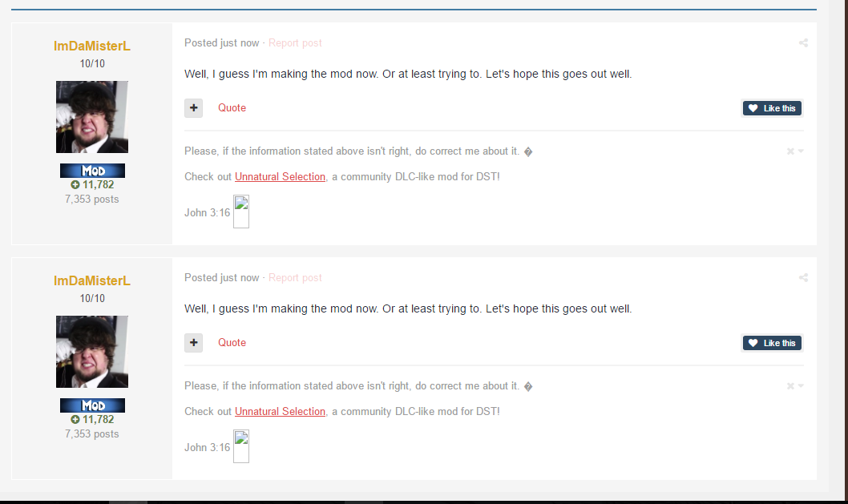Expand signature options arrow in second post
The image size is (848, 504).
click(801, 386)
